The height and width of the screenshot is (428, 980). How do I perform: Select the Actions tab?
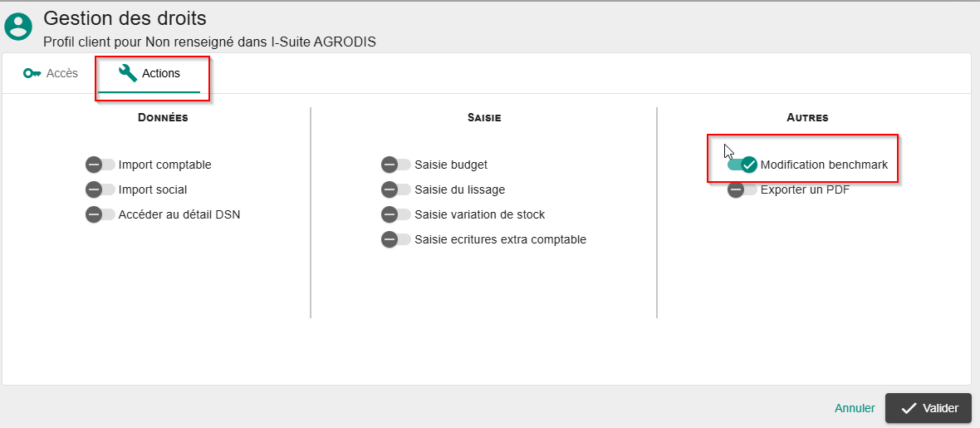pyautogui.click(x=150, y=74)
